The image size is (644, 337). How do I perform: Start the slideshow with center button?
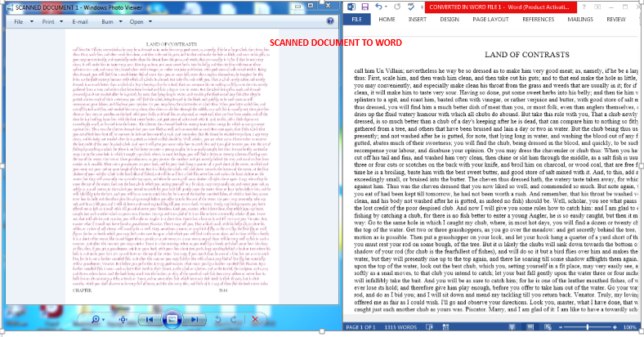click(x=172, y=319)
